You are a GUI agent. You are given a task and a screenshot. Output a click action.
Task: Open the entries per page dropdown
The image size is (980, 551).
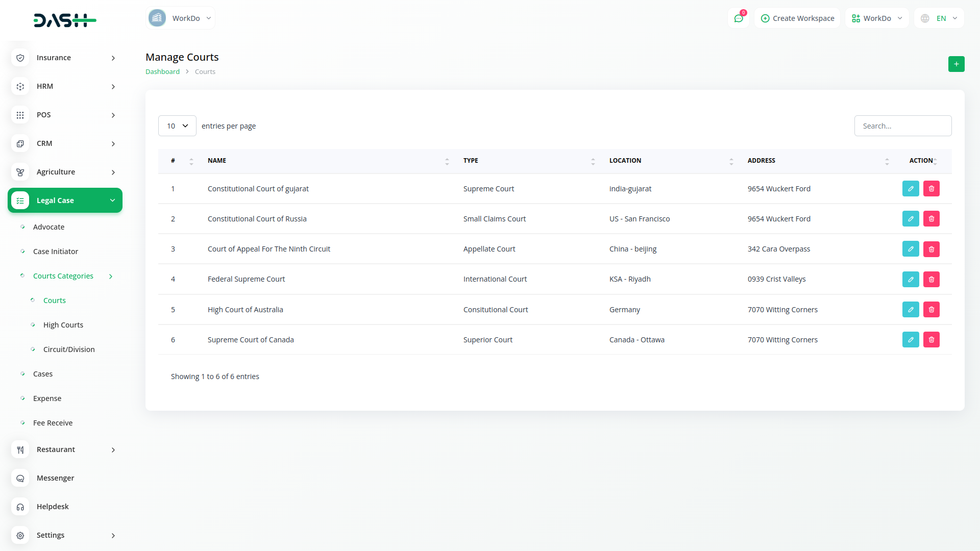(x=177, y=126)
